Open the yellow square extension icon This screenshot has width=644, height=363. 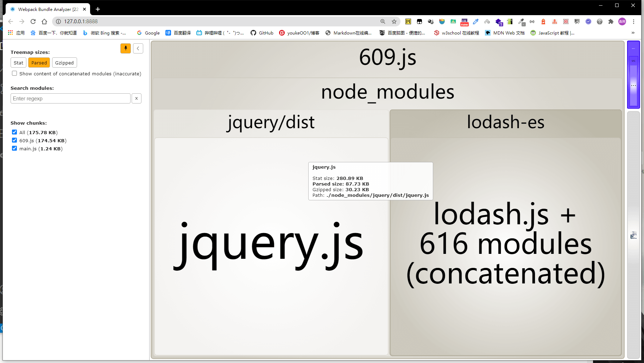click(x=408, y=21)
